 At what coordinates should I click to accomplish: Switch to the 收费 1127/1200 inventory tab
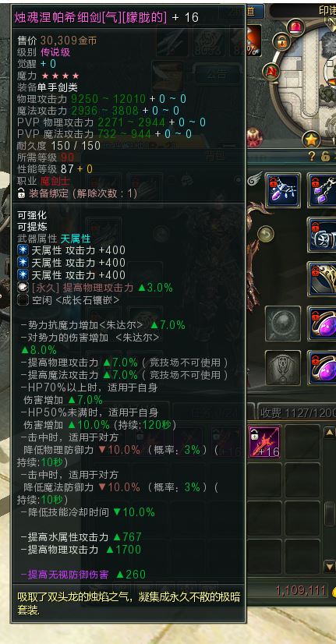[297, 412]
